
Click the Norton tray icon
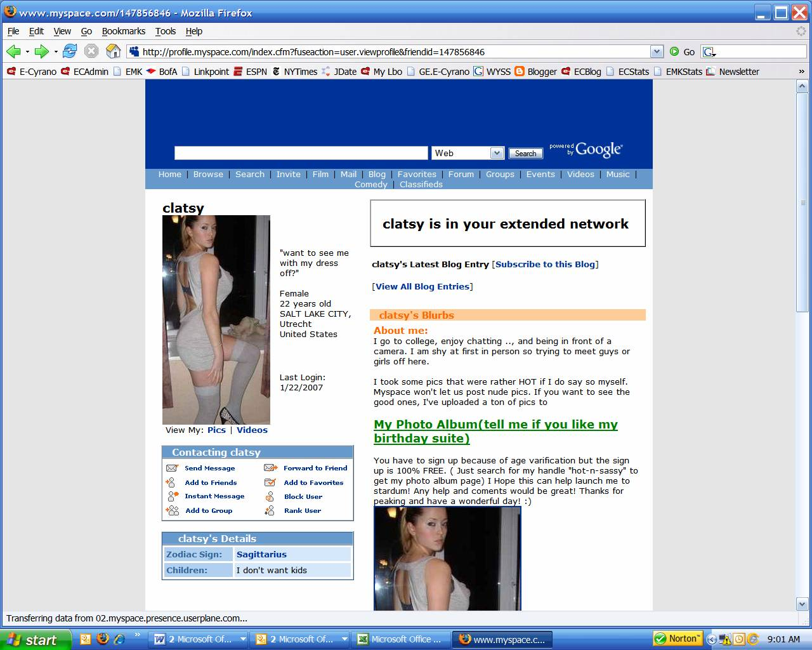[678, 639]
